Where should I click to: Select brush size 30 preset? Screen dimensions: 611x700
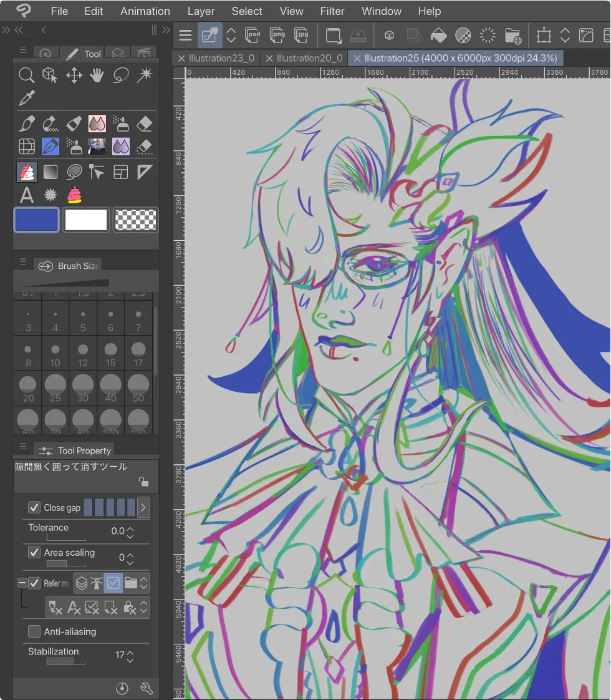[83, 389]
